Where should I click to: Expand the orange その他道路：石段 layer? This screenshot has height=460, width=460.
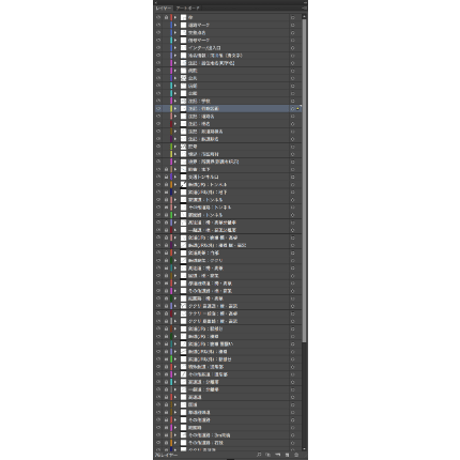176,443
